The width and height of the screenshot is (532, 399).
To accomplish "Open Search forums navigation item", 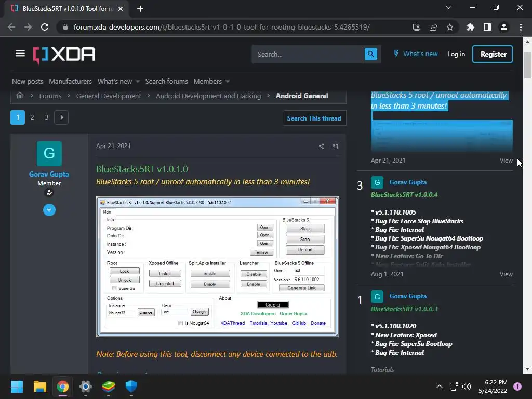I will point(167,82).
